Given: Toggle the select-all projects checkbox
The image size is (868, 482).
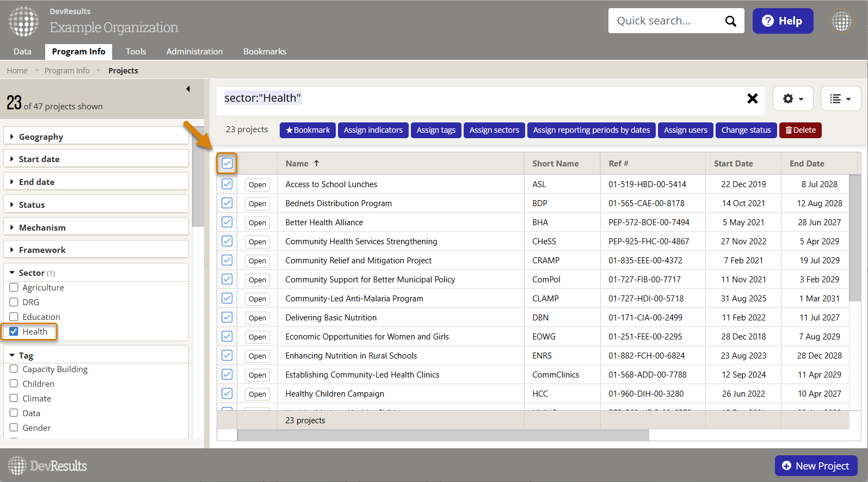Looking at the screenshot, I should coord(227,163).
